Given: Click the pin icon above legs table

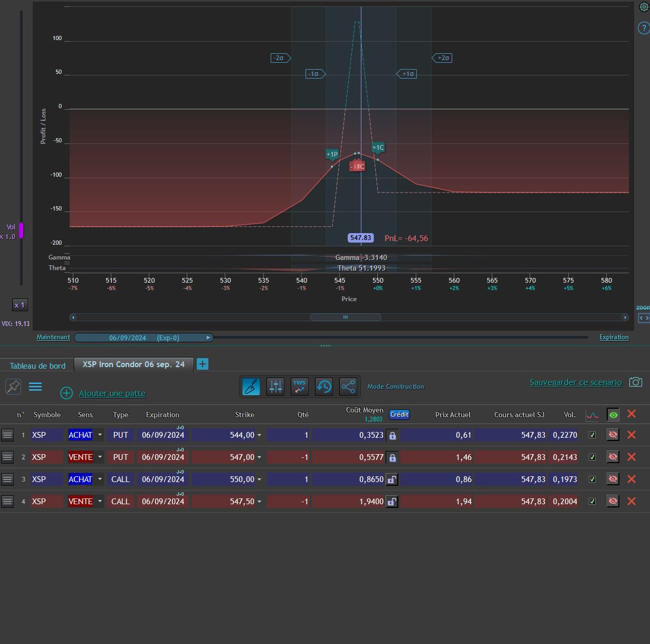Looking at the screenshot, I should (x=13, y=387).
